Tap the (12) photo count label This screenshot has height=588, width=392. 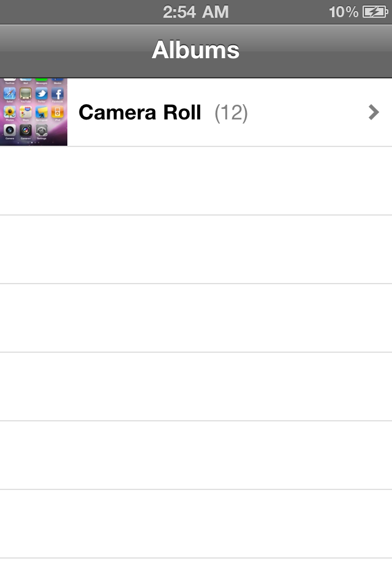(x=231, y=113)
